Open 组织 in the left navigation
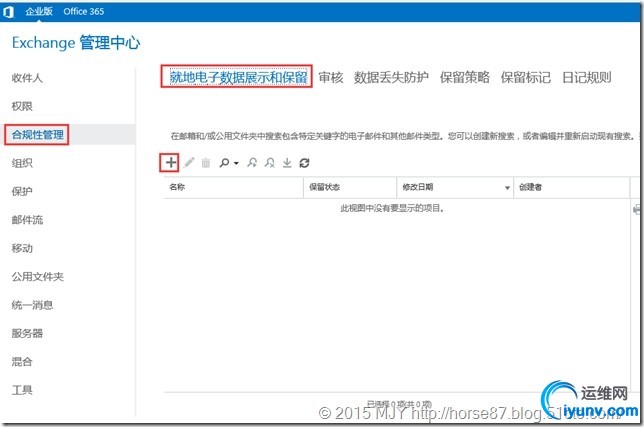Screen dimensions: 644x427 click(x=22, y=163)
